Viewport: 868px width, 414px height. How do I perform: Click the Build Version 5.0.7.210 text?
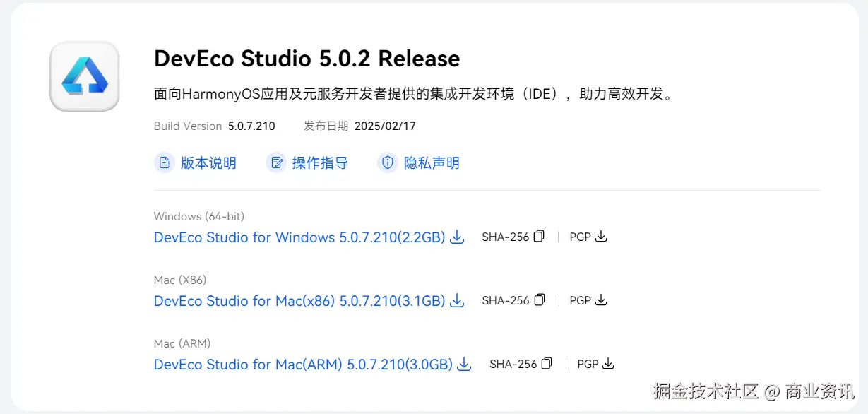tap(214, 126)
